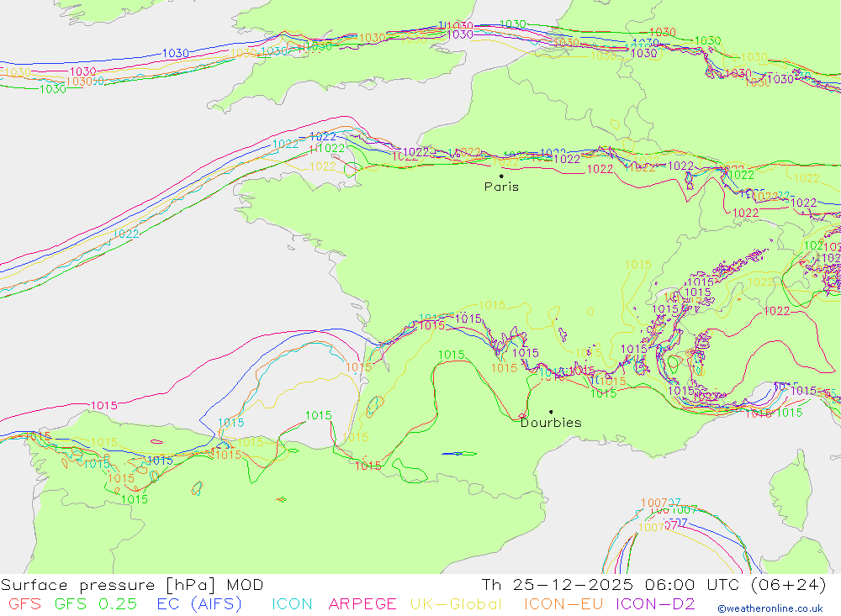Click the EC (AIFS) legend entry
This screenshot has height=616, width=841.
pyautogui.click(x=199, y=604)
